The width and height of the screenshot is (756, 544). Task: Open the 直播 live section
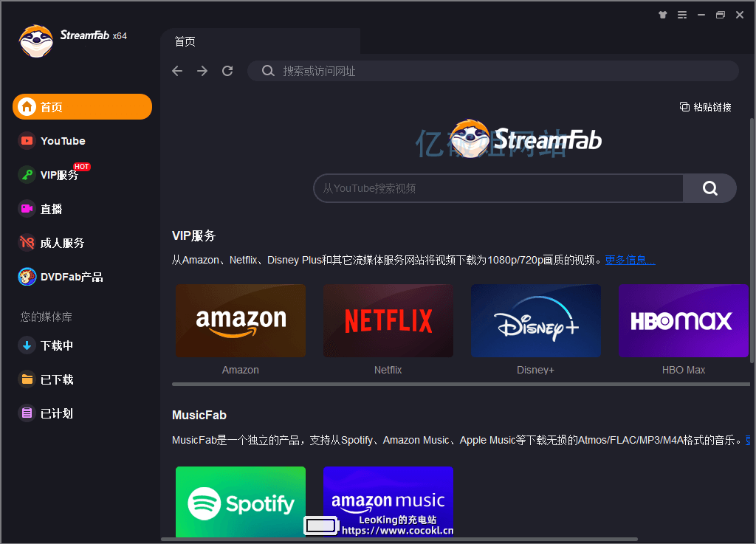[x=41, y=209]
